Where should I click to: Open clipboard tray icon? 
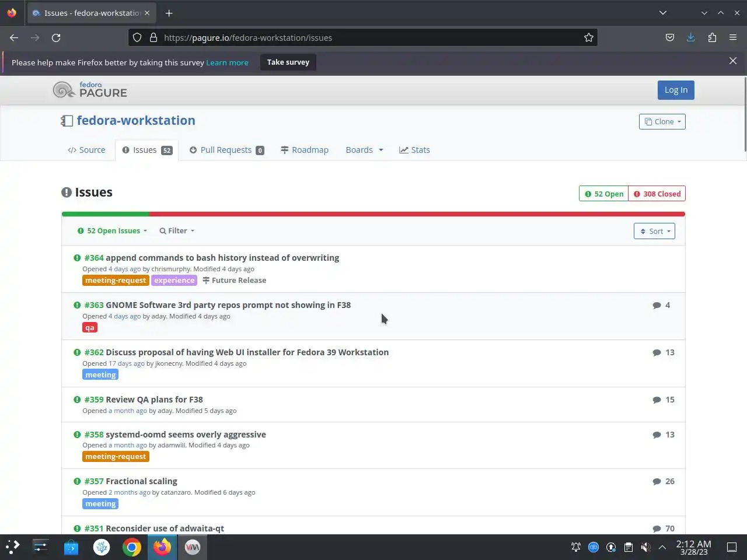point(628,547)
